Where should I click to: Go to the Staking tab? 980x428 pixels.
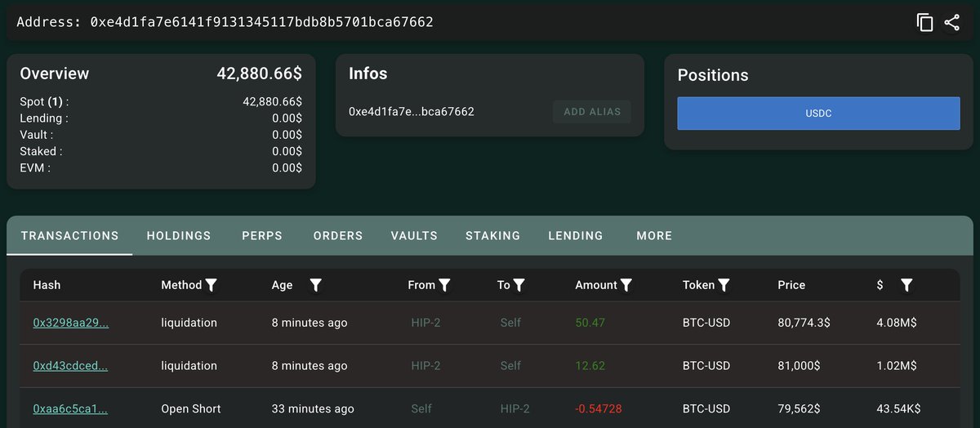pos(492,235)
